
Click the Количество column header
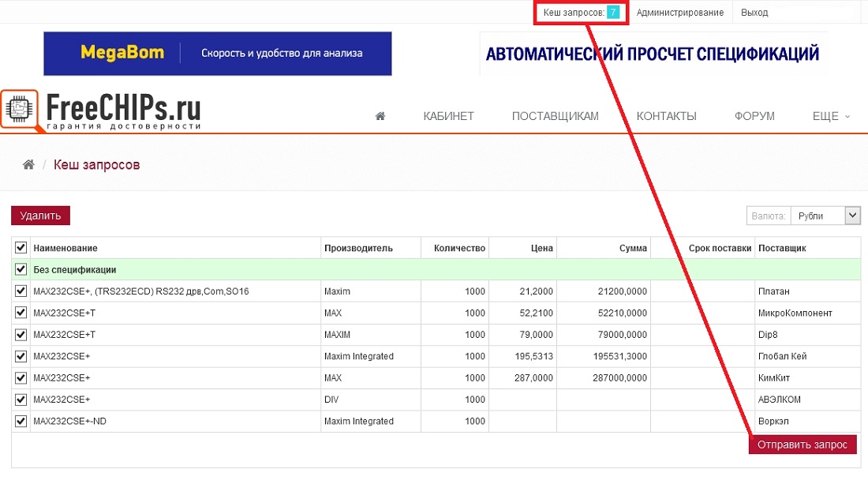tap(459, 248)
